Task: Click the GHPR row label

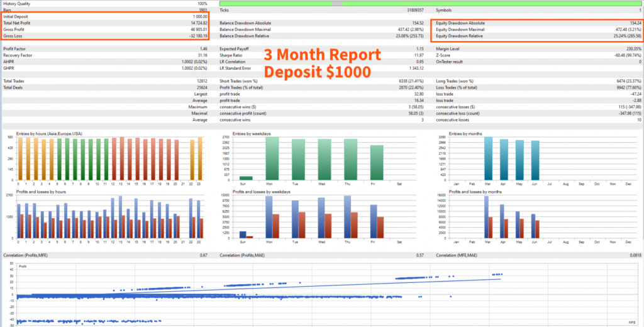Action: [x=8, y=68]
